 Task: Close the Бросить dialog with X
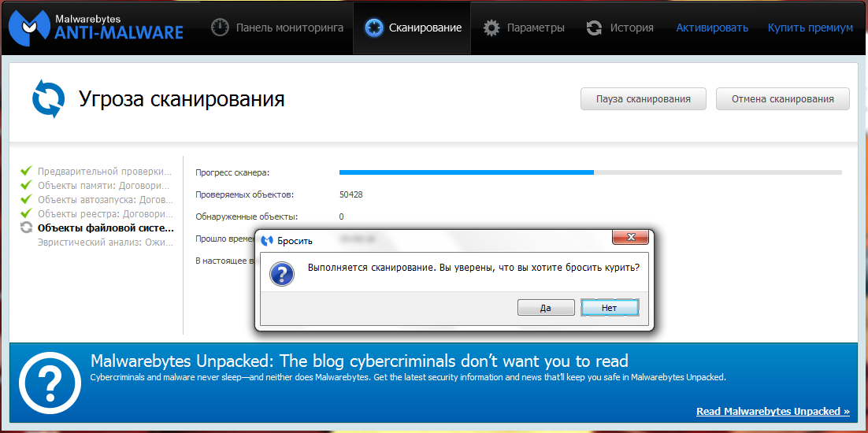point(630,238)
